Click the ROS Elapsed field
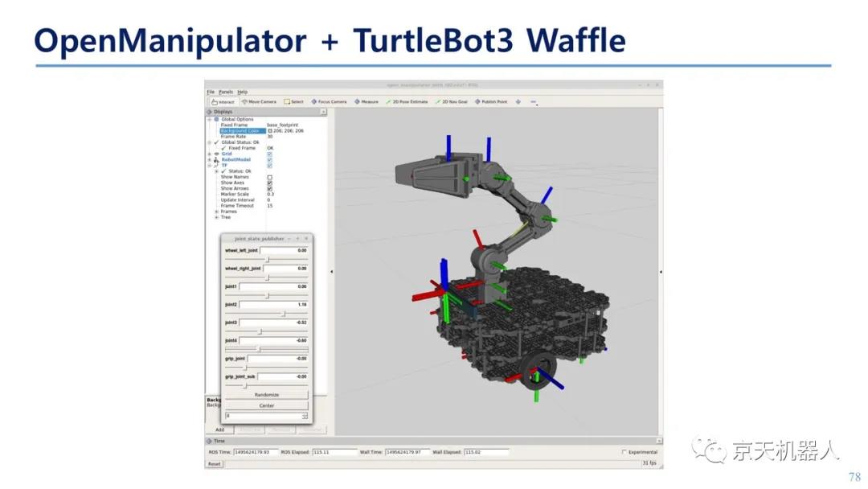The width and height of the screenshot is (868, 489). pyautogui.click(x=334, y=453)
